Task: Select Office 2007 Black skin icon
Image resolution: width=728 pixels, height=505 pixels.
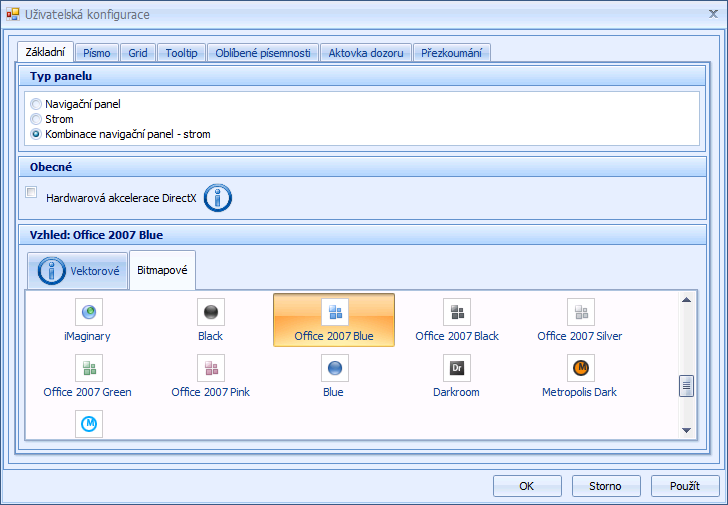Action: pyautogui.click(x=457, y=312)
